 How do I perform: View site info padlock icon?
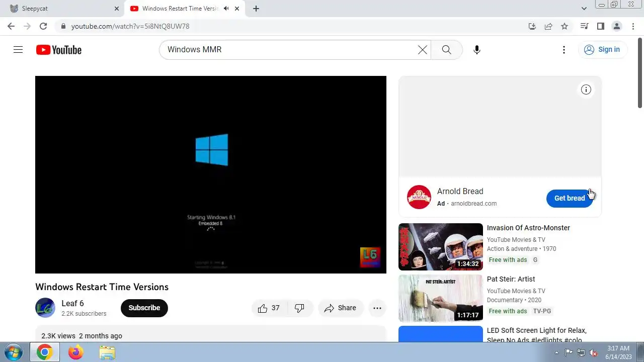point(63,26)
